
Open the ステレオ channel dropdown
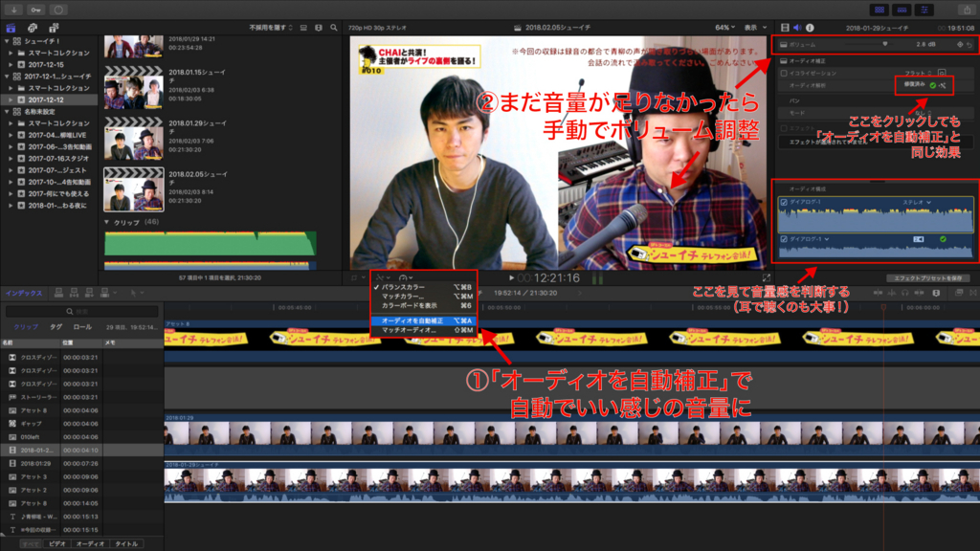917,203
